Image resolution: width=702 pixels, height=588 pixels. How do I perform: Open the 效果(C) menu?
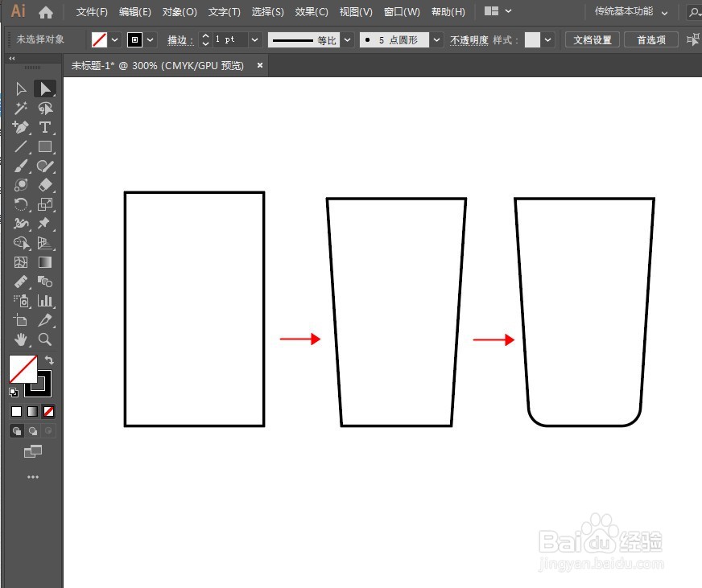(311, 11)
